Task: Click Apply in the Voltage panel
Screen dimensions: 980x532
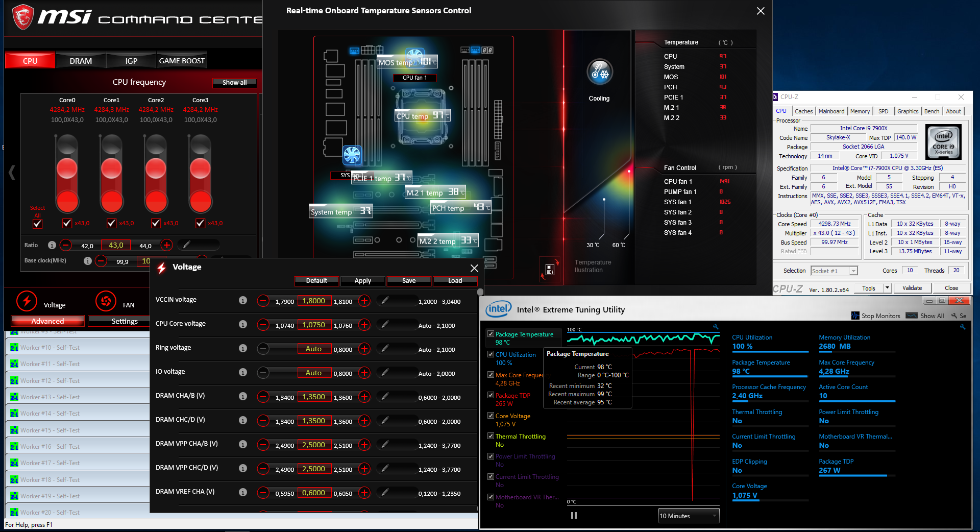Action: 362,281
